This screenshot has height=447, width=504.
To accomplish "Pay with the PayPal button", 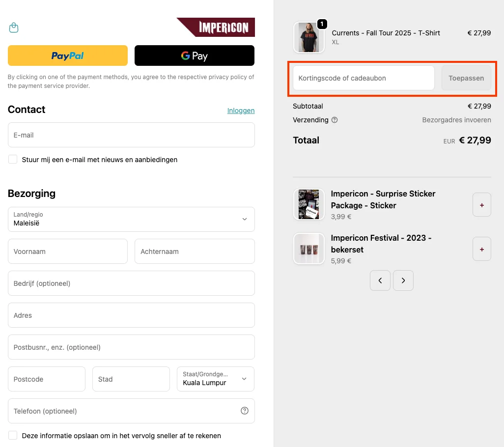I will [x=68, y=56].
